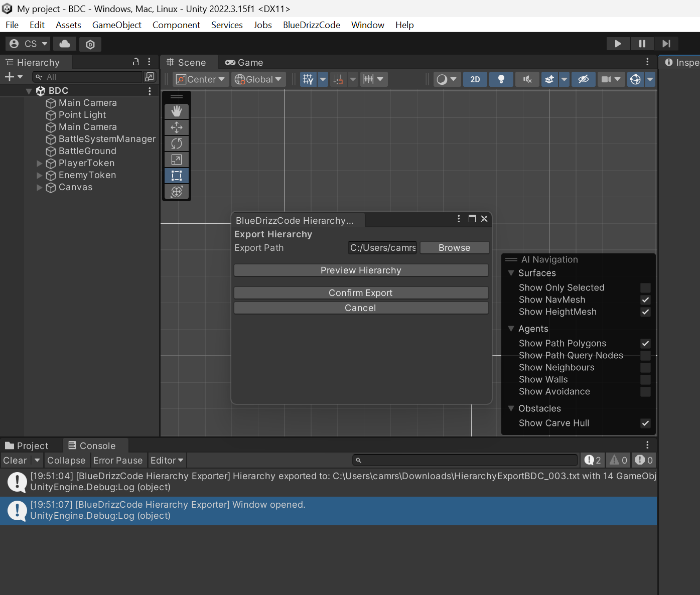Select the Hand view tool
This screenshot has height=595, width=700.
point(177,111)
